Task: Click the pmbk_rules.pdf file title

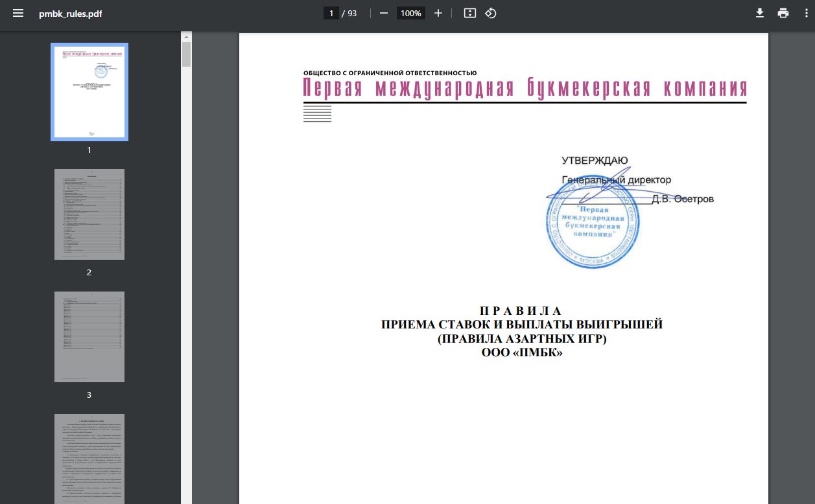Action: (70, 14)
